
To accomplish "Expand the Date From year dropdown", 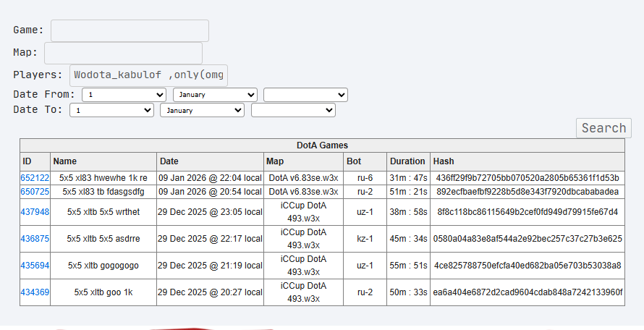I will pos(305,95).
